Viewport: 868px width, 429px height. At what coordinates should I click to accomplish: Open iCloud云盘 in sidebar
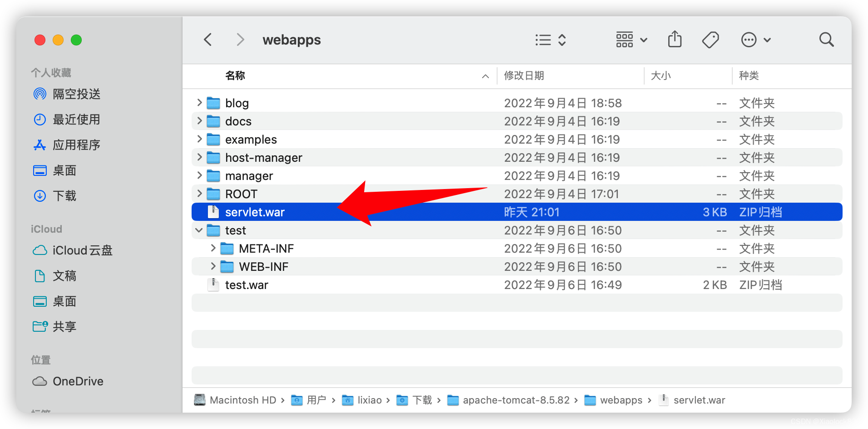[73, 250]
